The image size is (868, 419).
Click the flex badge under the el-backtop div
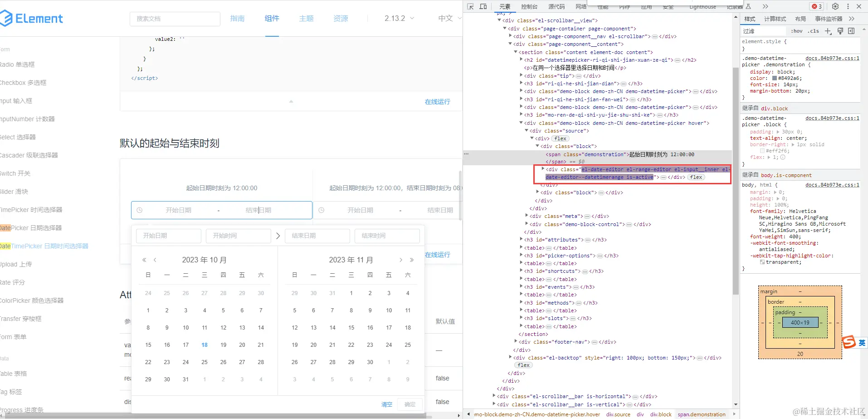click(524, 365)
